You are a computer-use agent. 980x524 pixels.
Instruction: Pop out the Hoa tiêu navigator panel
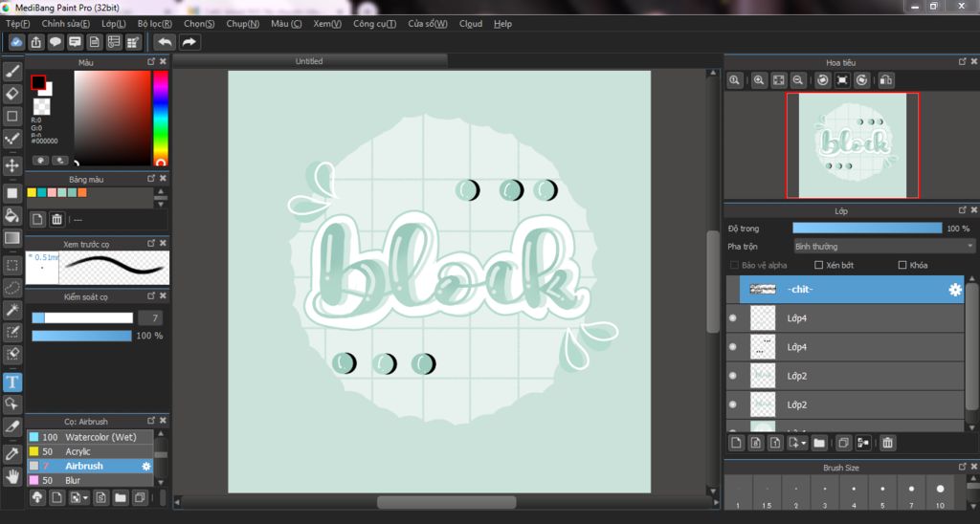click(962, 61)
